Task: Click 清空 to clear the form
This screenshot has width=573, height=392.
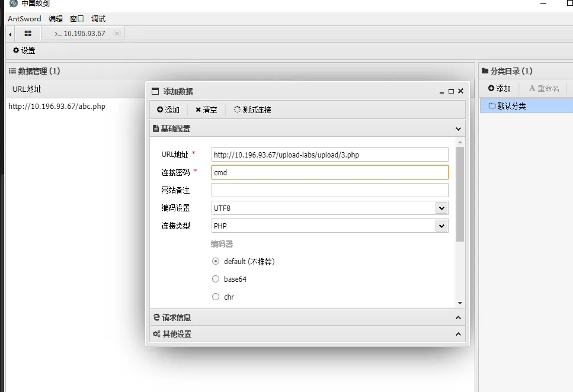Action: point(206,110)
